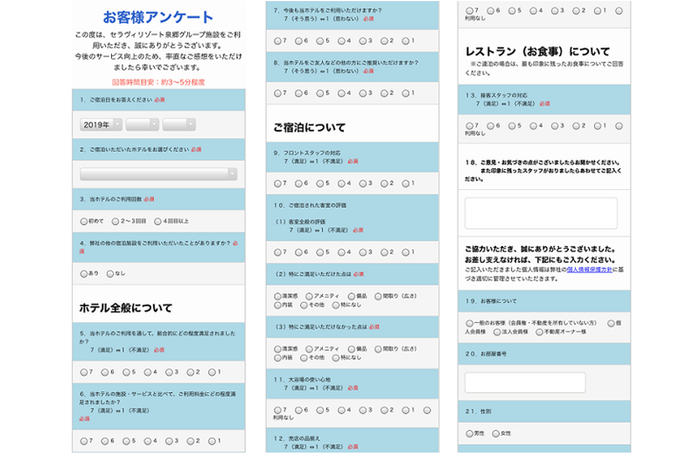The height and width of the screenshot is (458, 700).
Task: Select 清潔感 under satisfied room points
Action: 277,296
